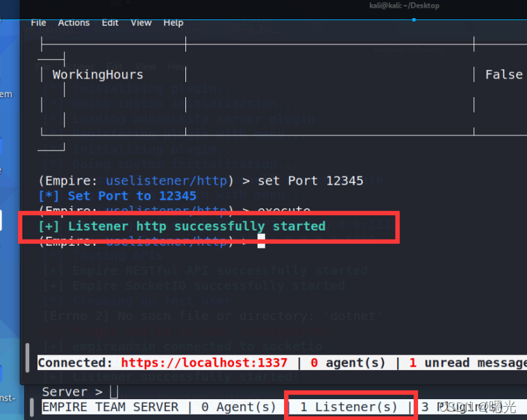Click the Empire prompt cursor line
Image resolution: width=527 pixels, height=420 pixels.
pos(152,242)
